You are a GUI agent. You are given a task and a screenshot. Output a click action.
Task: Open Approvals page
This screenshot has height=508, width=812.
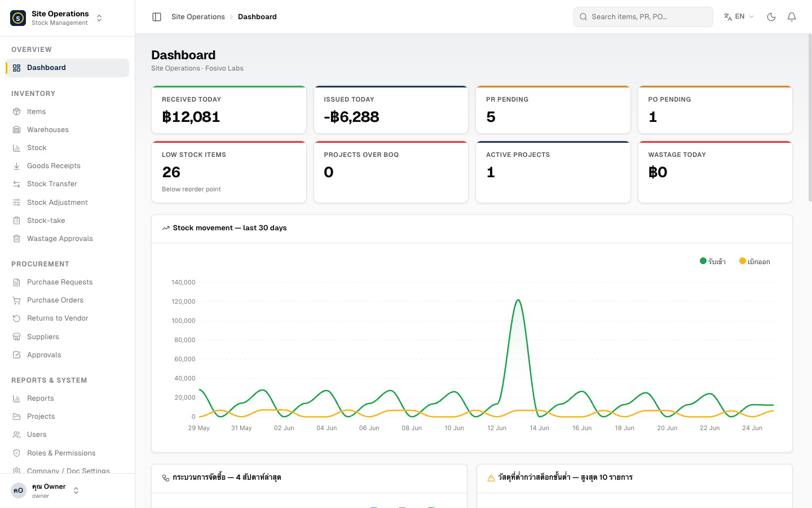[x=67, y=355]
